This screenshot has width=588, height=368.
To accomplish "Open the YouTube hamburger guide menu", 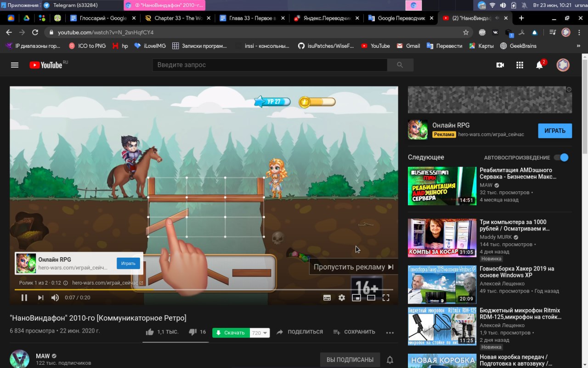I will 15,65.
